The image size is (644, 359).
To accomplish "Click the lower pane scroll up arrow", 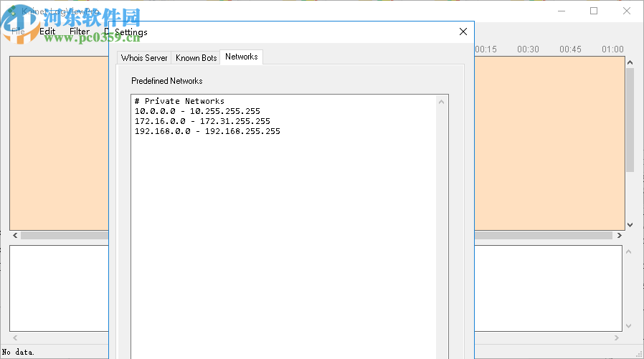I will click(x=628, y=252).
